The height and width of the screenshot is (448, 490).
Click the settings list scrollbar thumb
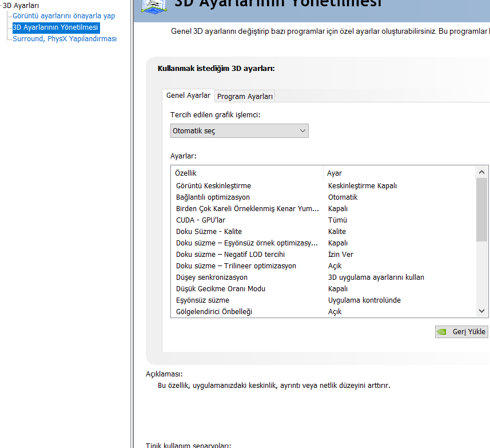pyautogui.click(x=481, y=210)
